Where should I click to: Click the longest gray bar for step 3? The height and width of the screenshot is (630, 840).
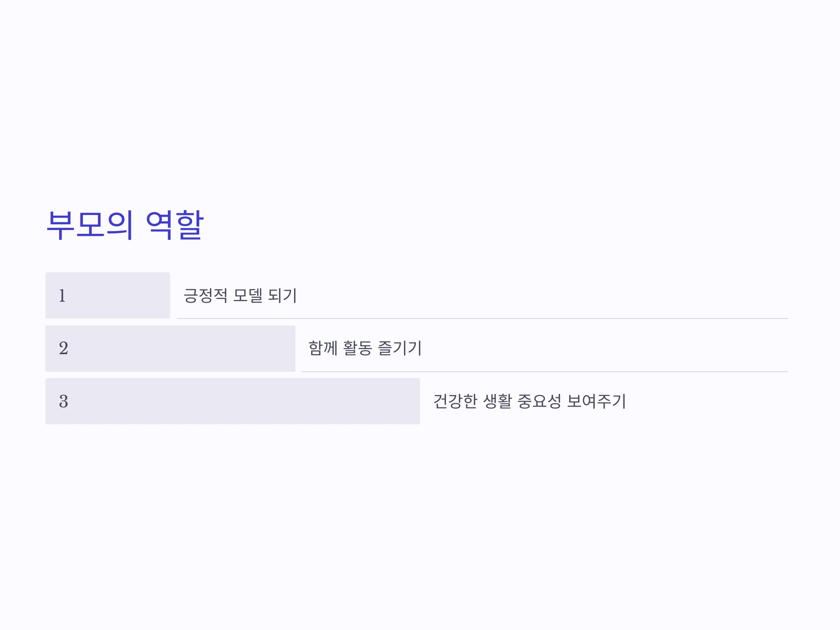coord(233,401)
